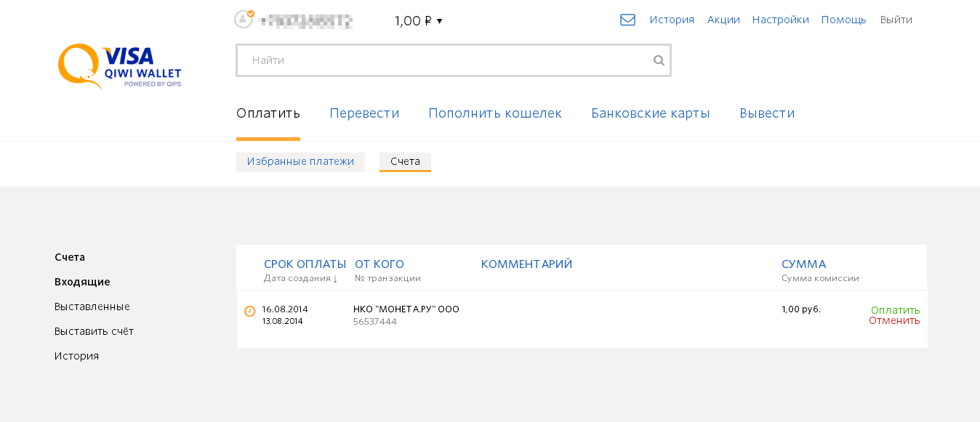This screenshot has height=422, width=980.
Task: Click Оплатить link for the invoice
Action: (x=896, y=310)
